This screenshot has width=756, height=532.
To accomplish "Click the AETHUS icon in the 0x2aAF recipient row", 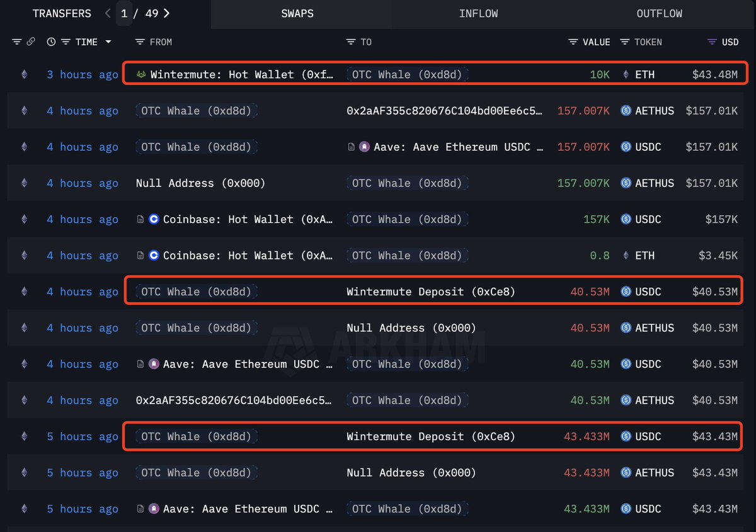I will coord(626,111).
